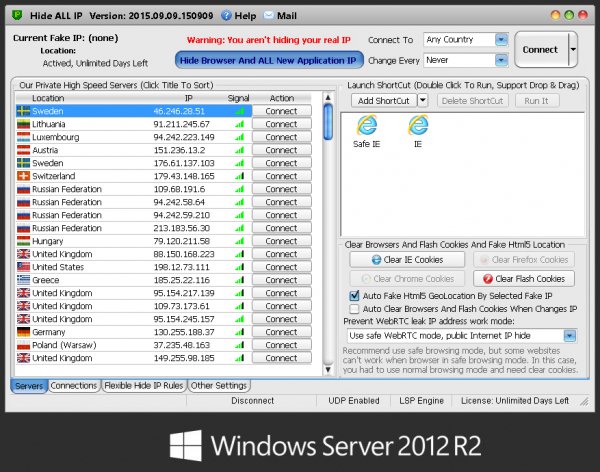
Task: Connect to the Greece 185.25.22.116 server
Action: [282, 280]
